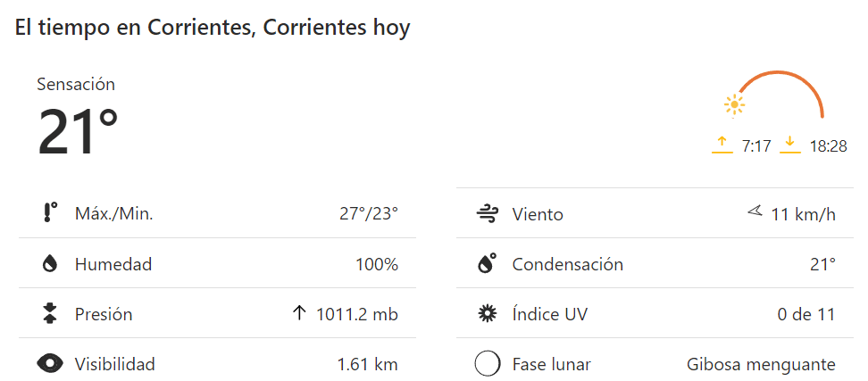Click the Gibosa menguante moon phase text
The width and height of the screenshot is (868, 381).
761,364
